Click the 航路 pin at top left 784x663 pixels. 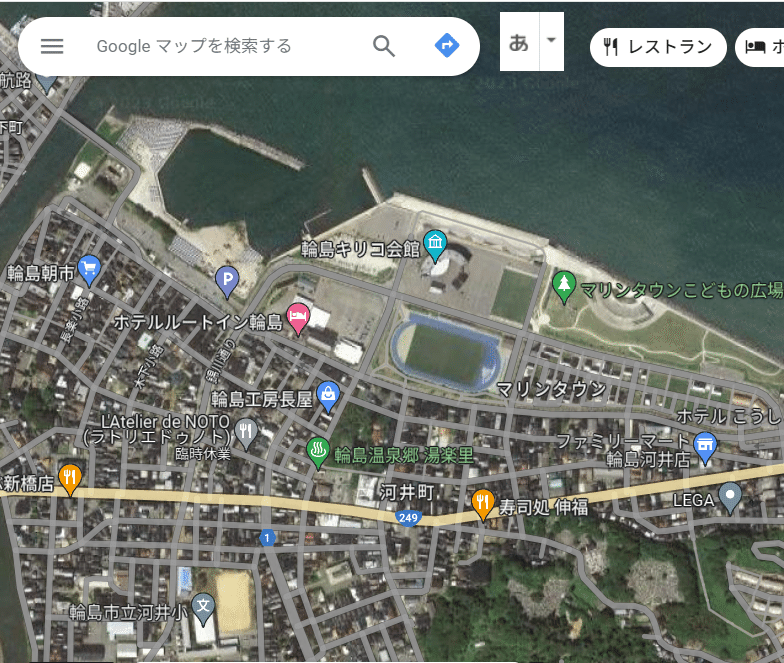(x=47, y=82)
